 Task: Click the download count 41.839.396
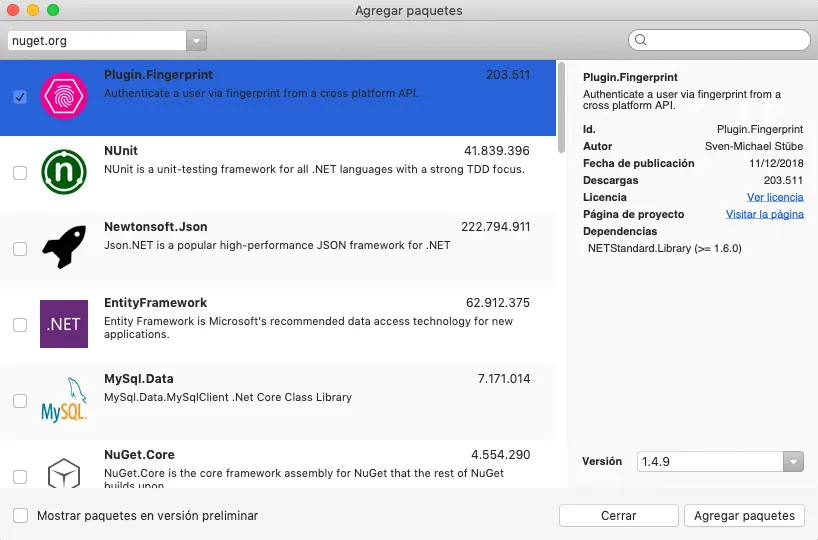coord(497,151)
